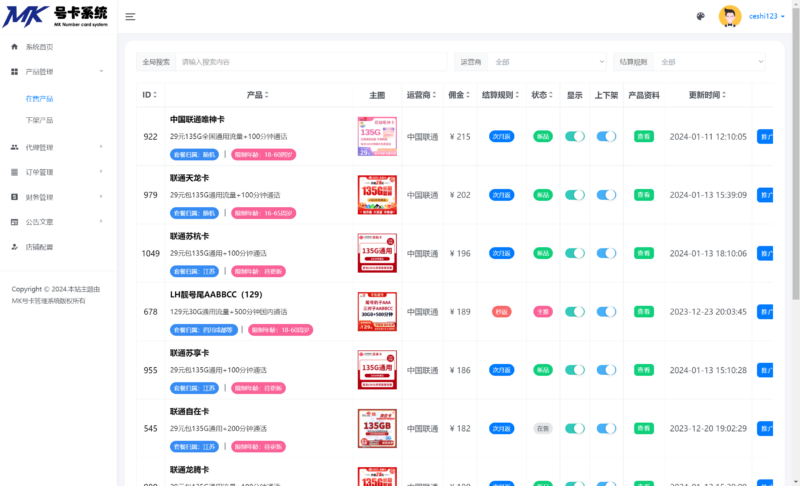The width and height of the screenshot is (800, 486).
Task: Click the list icon beside 订单管理
Action: 14,172
